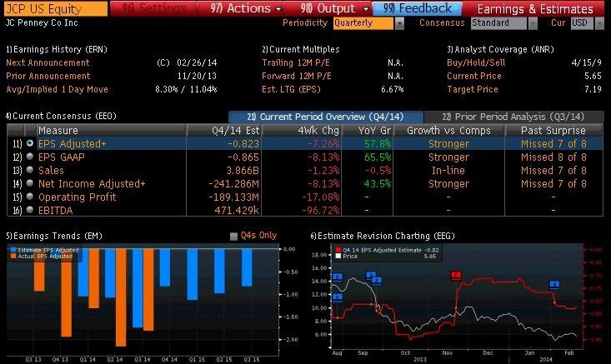
Task: Click the lower blue marker above August
Action: [x=338, y=298]
